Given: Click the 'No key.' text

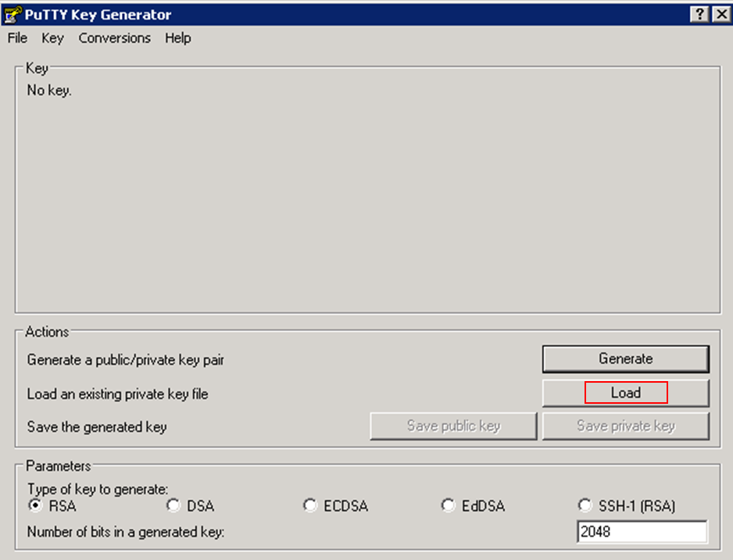Looking at the screenshot, I should click(x=49, y=90).
